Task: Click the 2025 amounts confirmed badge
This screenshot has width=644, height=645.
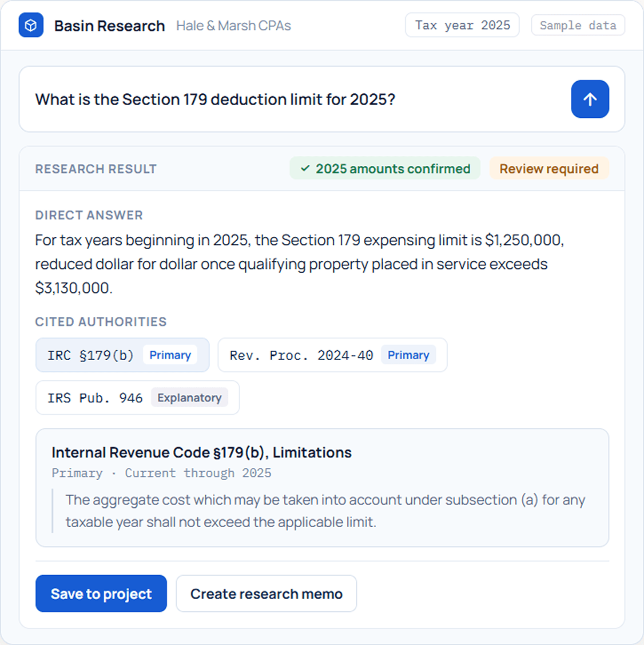Action: coord(385,168)
